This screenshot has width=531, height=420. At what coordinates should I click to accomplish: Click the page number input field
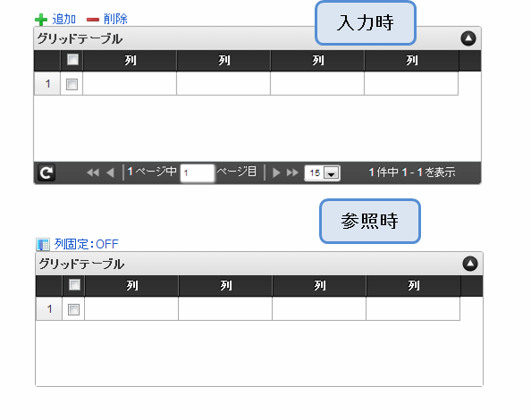click(197, 173)
